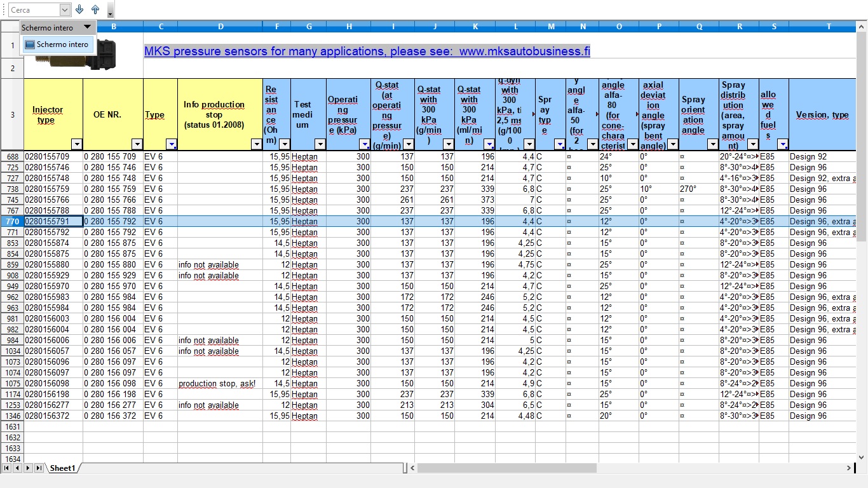
Task: Open the Type column filter dropdown
Action: point(171,144)
